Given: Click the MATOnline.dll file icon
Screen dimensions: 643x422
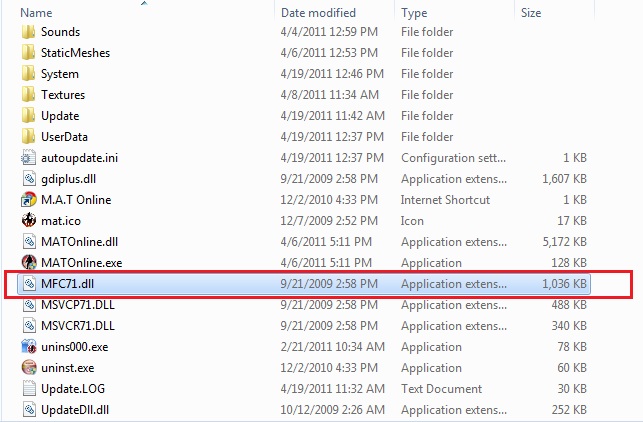Looking at the screenshot, I should click(x=29, y=242).
